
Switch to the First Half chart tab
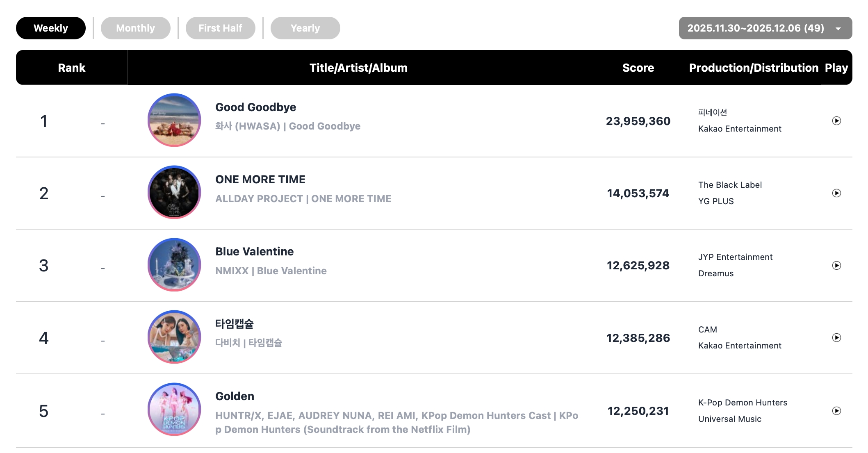(220, 28)
